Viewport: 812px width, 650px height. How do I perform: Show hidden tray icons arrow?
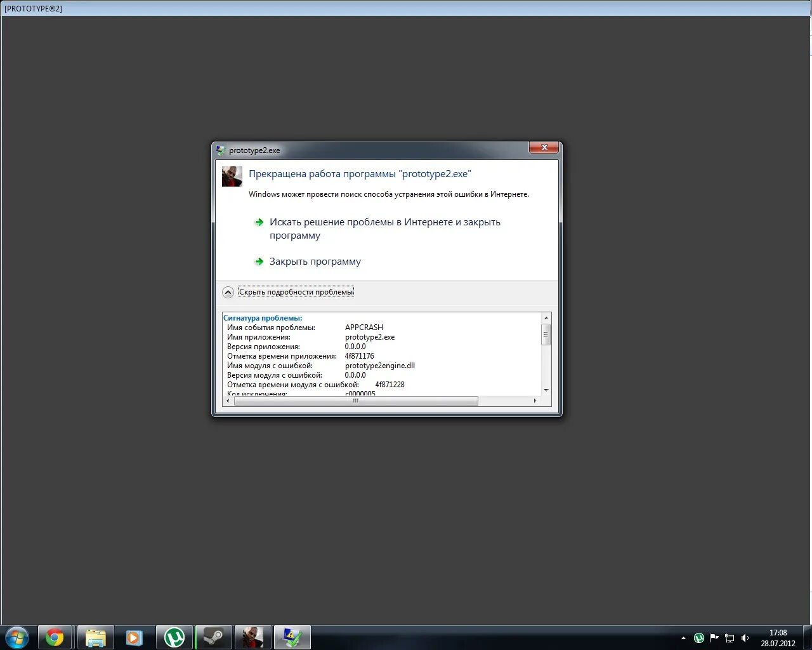tap(683, 638)
